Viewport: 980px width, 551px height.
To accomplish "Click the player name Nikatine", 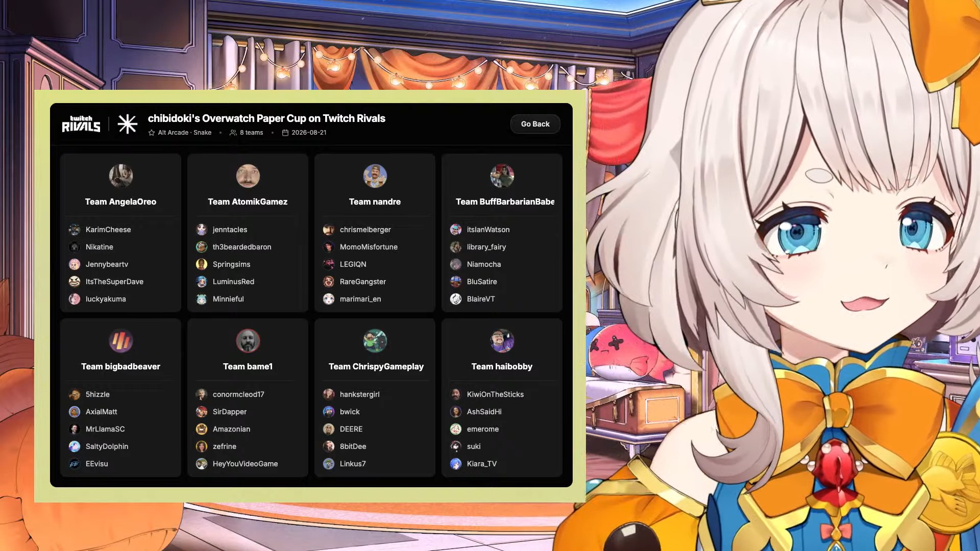I will 100,247.
